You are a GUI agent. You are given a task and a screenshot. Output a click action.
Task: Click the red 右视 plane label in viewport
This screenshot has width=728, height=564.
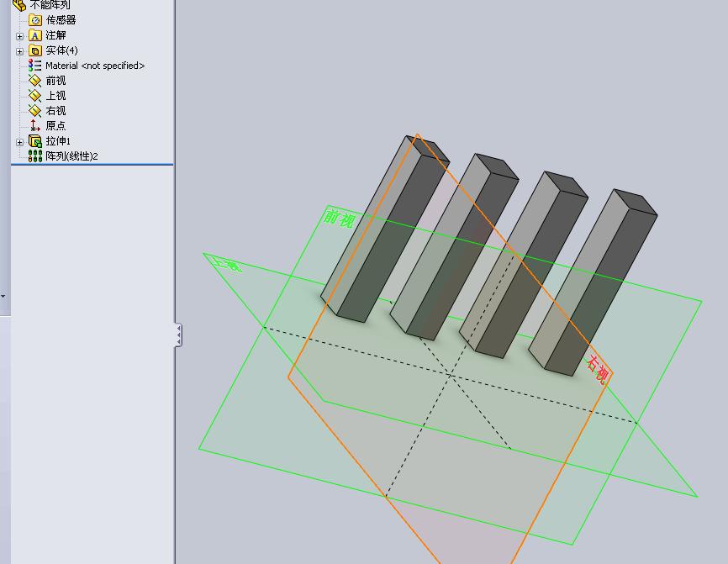tap(598, 369)
